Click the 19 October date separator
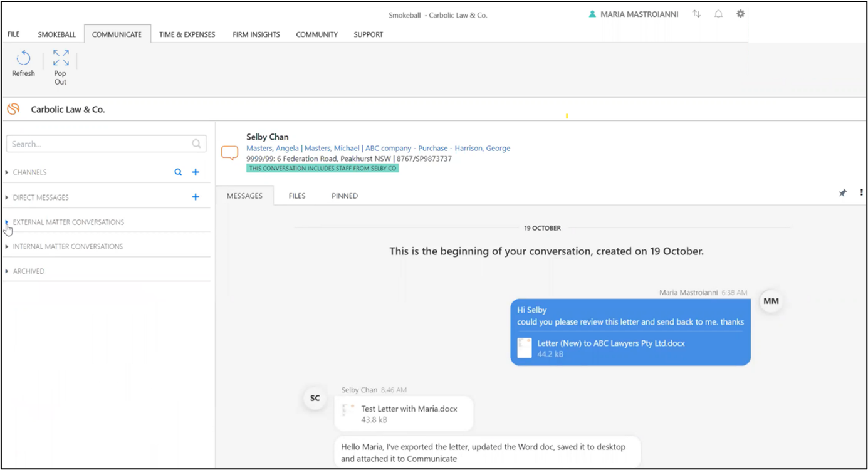The width and height of the screenshot is (868, 470). 543,228
